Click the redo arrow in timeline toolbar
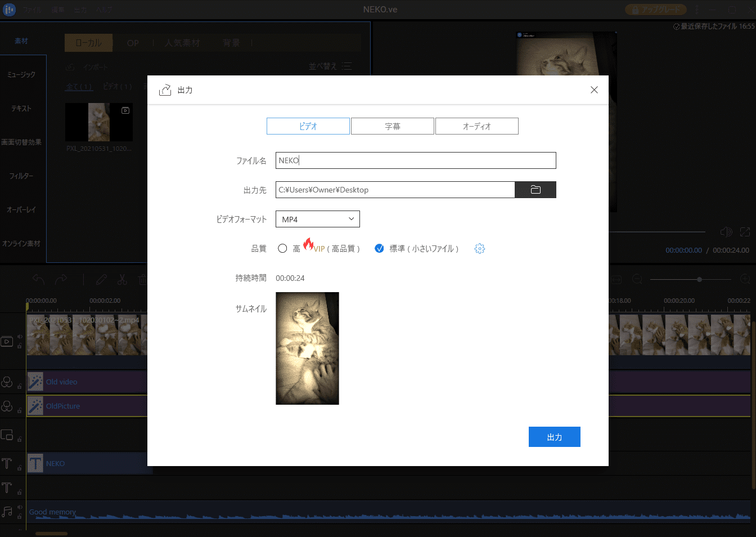The width and height of the screenshot is (756, 537). click(x=61, y=279)
